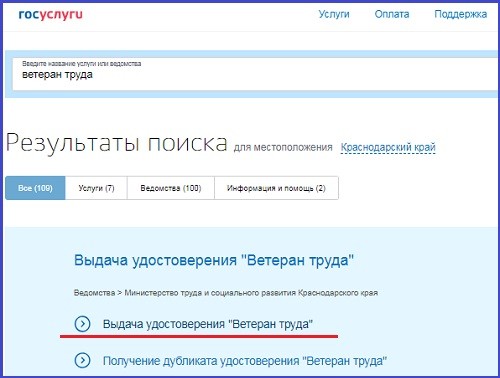Viewport: 500px width, 378px height.
Task: Click the для местоположения label
Action: [283, 147]
